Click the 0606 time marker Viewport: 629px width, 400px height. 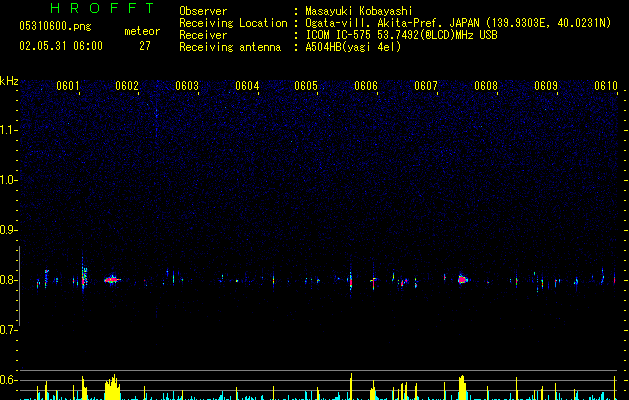pos(366,86)
